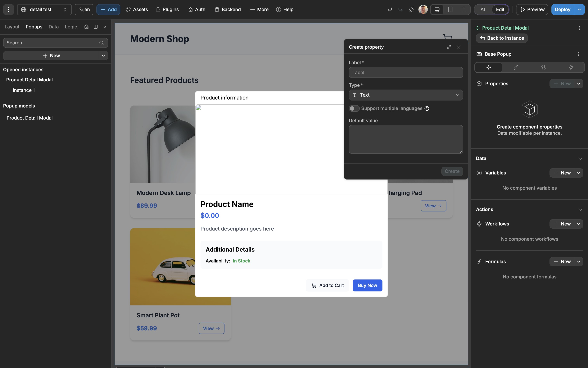Click the Deploy button
588x368 pixels.
tap(563, 10)
